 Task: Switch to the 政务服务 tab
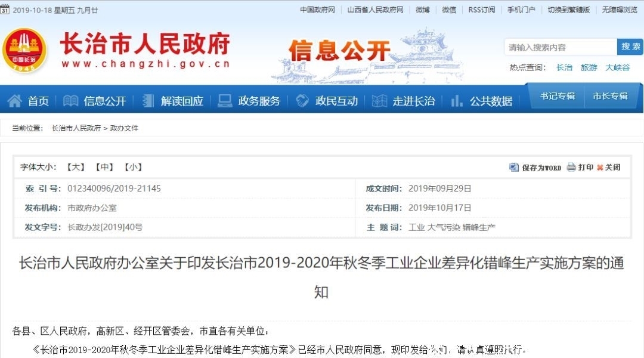tap(259, 101)
